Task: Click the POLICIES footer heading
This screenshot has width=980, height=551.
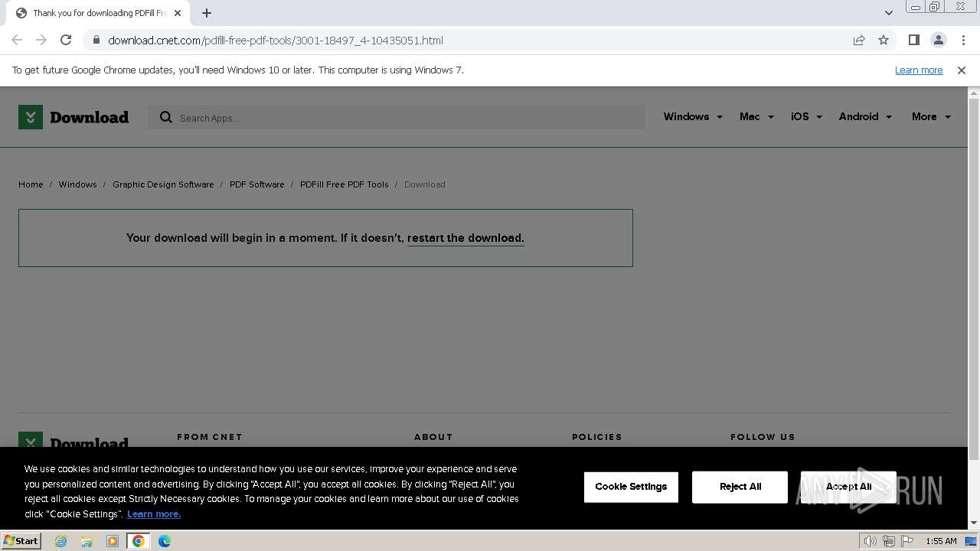Action: (x=597, y=437)
